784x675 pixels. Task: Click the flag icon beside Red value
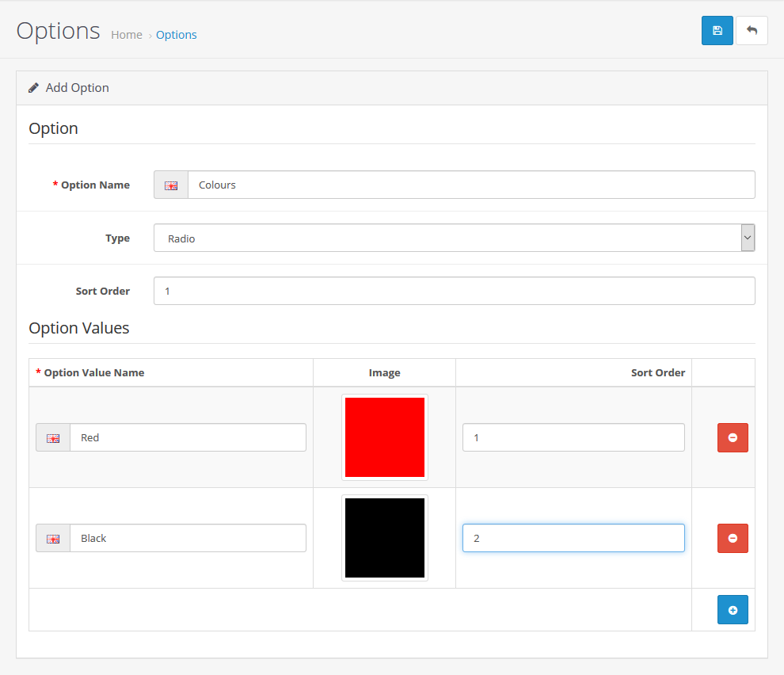(53, 437)
